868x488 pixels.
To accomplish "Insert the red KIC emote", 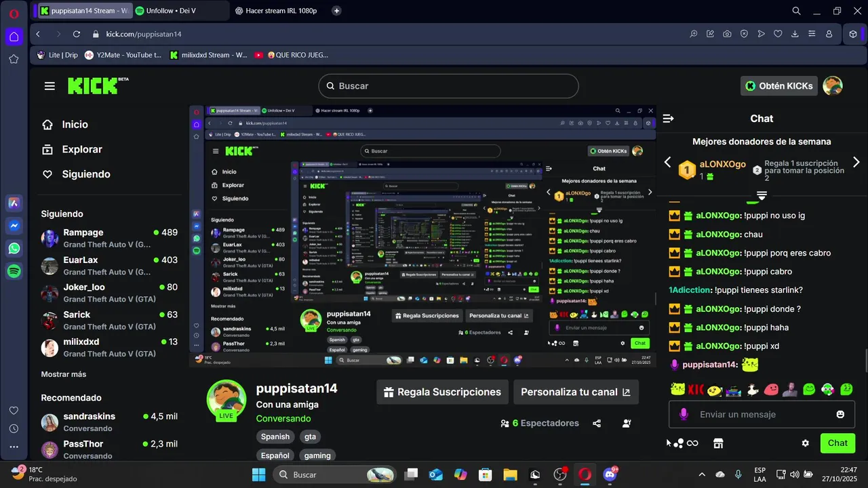I will [696, 390].
